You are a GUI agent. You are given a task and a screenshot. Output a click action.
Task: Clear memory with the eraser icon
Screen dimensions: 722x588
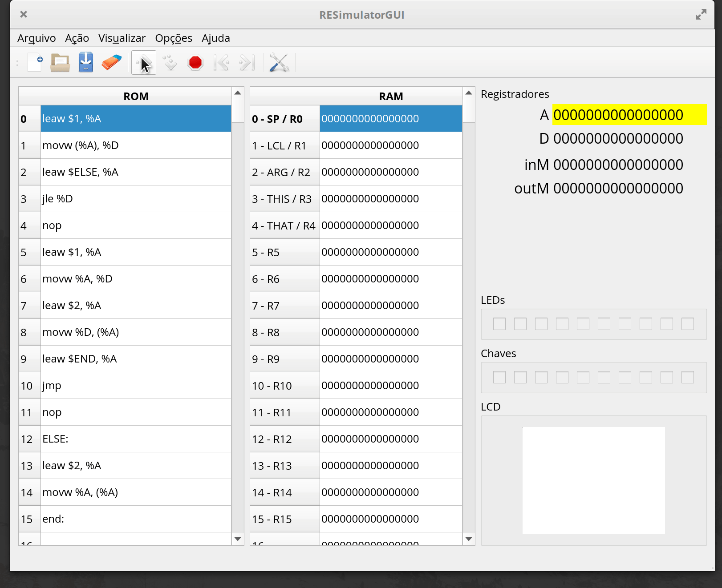111,63
